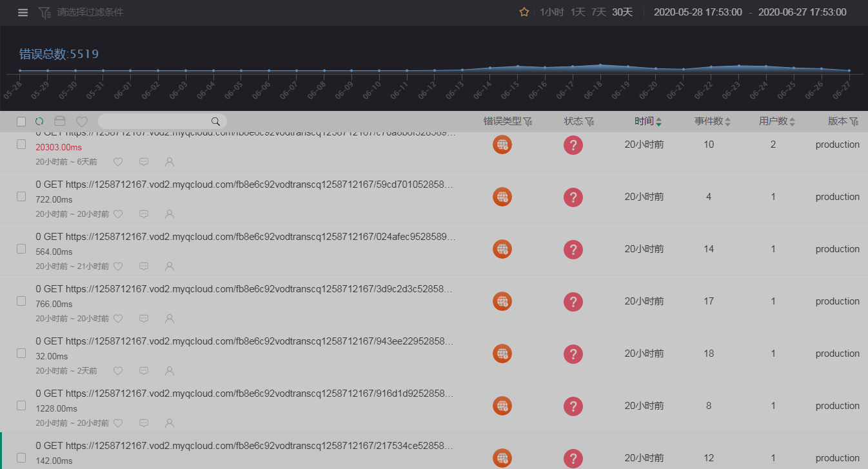
Task: Toggle the select-all checkbox in list header
Action: click(x=21, y=121)
